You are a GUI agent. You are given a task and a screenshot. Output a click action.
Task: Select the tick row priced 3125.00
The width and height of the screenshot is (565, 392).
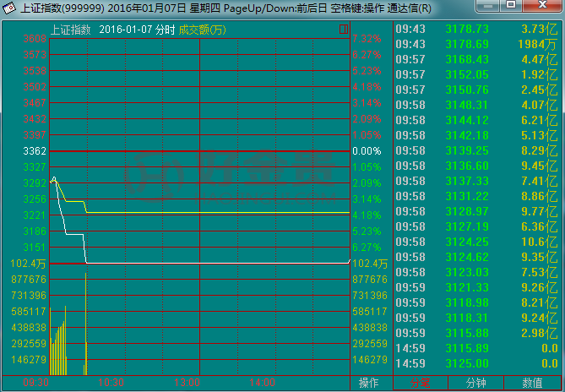pos(477,363)
